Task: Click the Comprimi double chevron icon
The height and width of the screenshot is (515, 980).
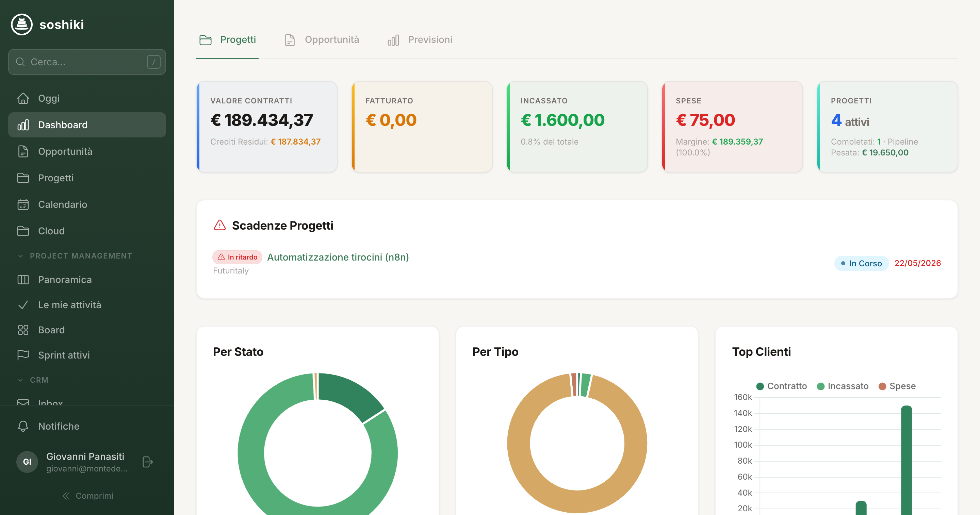Action: [66, 496]
